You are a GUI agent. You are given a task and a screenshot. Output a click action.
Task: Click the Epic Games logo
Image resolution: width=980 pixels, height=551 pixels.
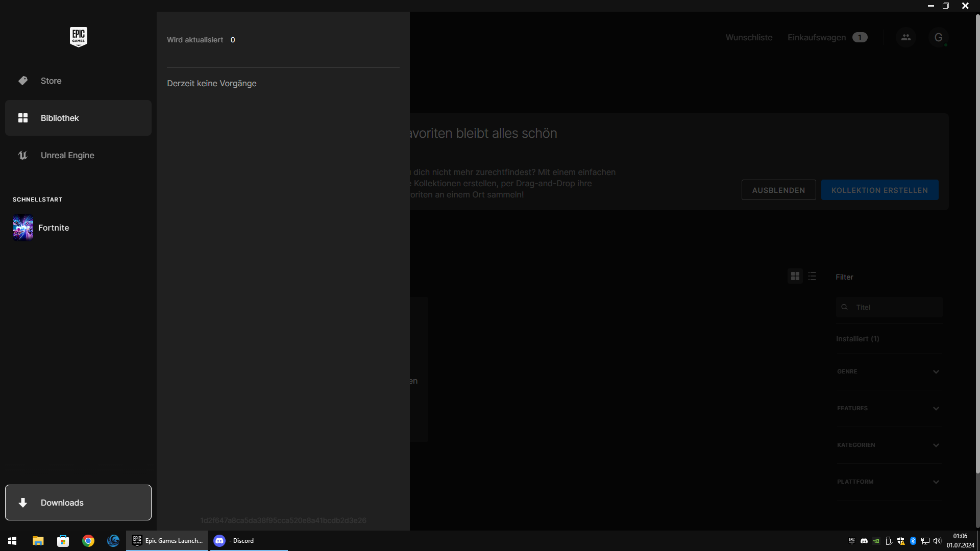78,37
